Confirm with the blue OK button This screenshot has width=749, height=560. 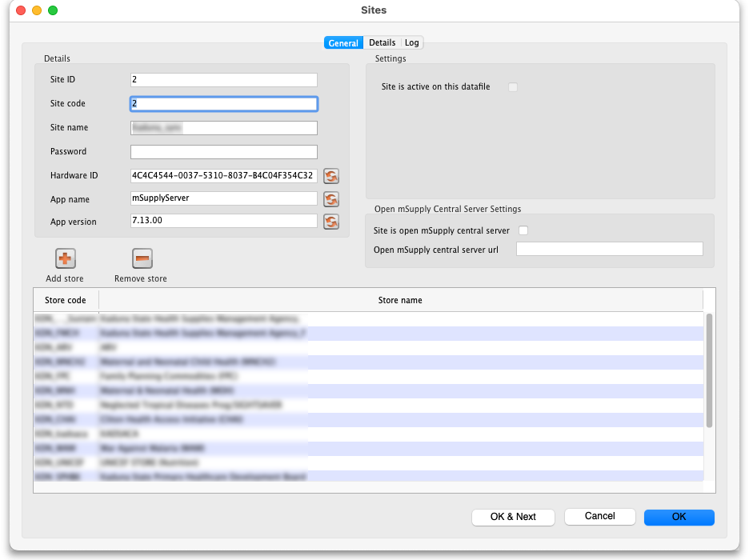679,517
